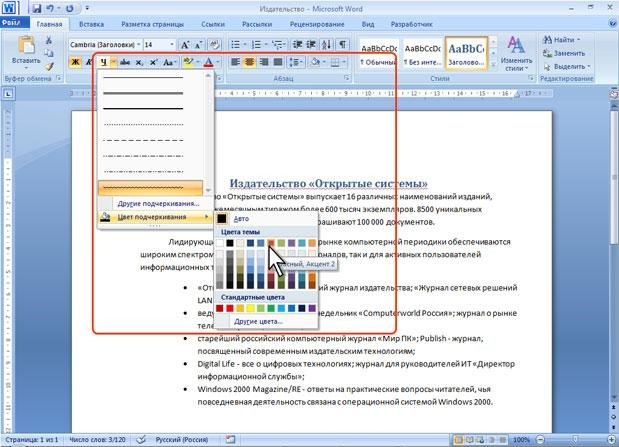Click Русский (Россия) language in status bar
This screenshot has height=447, width=619.
tap(182, 439)
